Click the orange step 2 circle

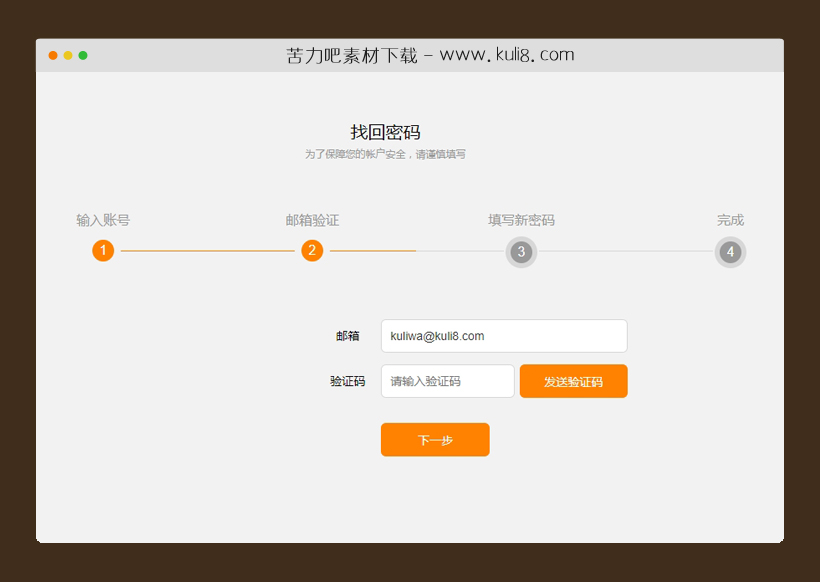coord(312,251)
